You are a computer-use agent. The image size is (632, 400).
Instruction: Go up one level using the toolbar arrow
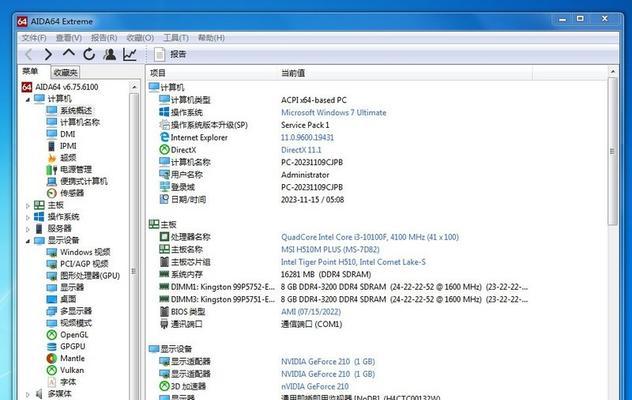click(69, 53)
